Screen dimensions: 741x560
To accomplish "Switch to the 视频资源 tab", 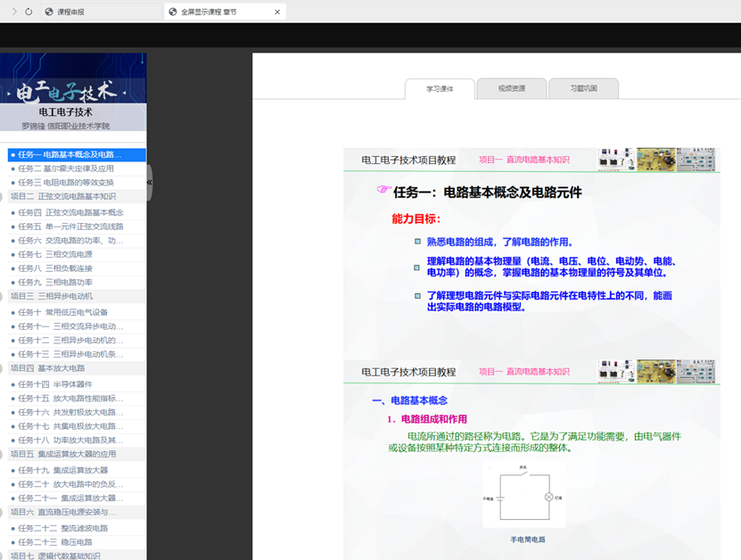I will coord(511,88).
